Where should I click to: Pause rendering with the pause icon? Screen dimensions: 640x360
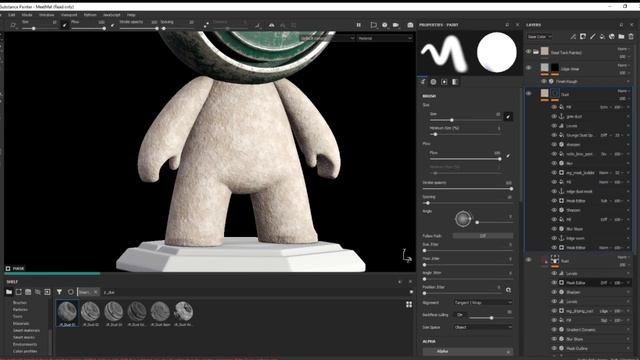point(358,25)
